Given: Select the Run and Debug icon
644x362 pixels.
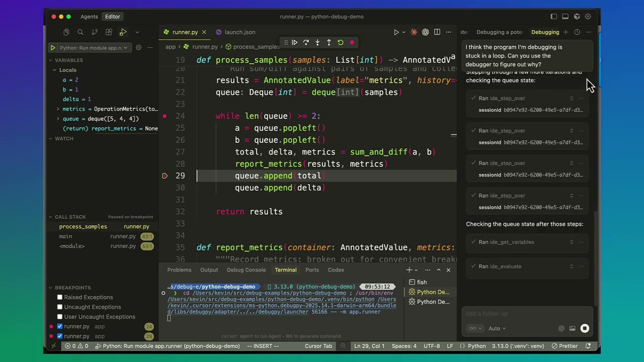Looking at the screenshot, I should coord(123,32).
